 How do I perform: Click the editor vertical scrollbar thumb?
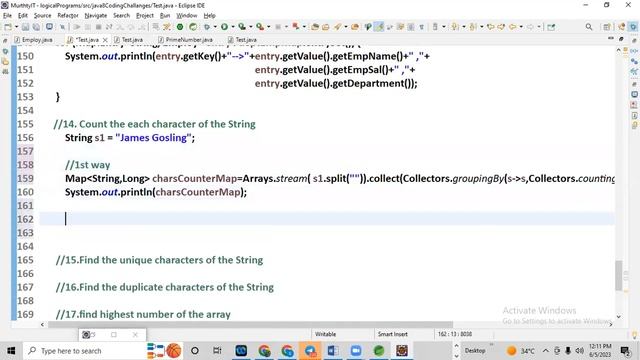point(619,276)
